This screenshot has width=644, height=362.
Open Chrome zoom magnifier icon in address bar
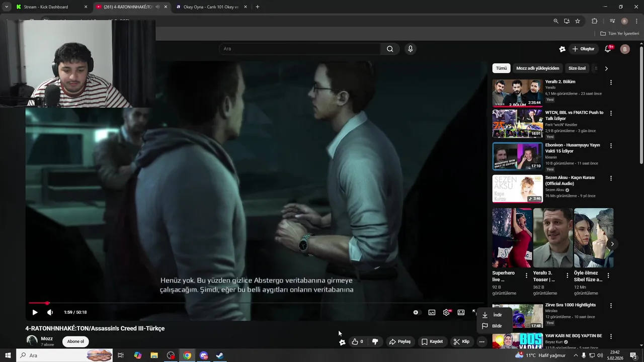click(555, 21)
